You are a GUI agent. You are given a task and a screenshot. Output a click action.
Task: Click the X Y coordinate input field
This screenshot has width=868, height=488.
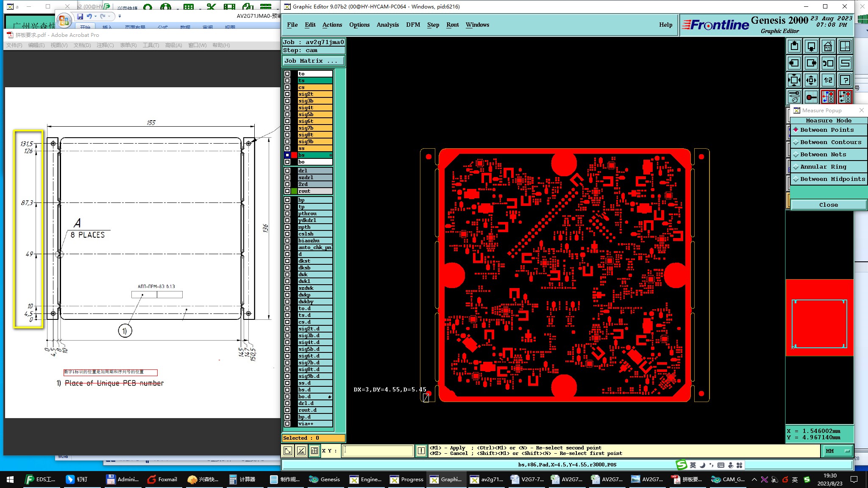click(x=378, y=451)
